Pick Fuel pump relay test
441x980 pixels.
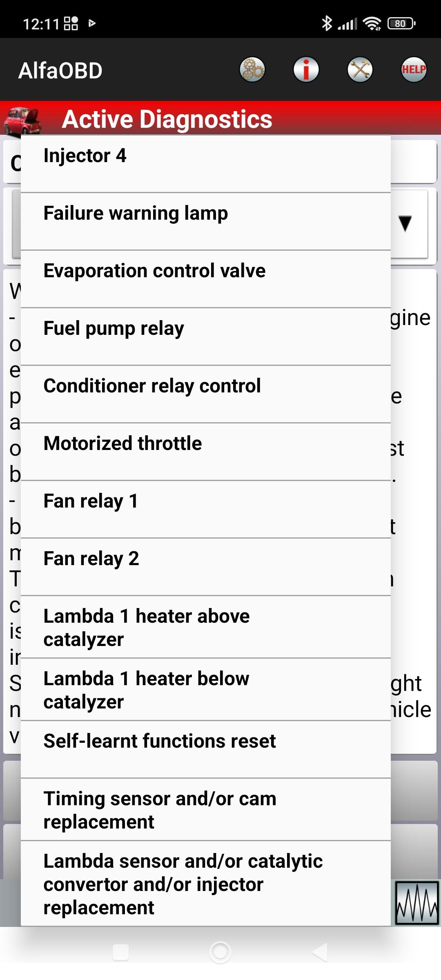(x=205, y=336)
